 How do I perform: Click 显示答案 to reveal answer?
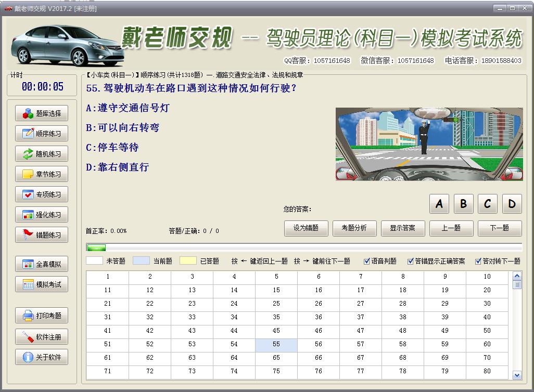[403, 228]
